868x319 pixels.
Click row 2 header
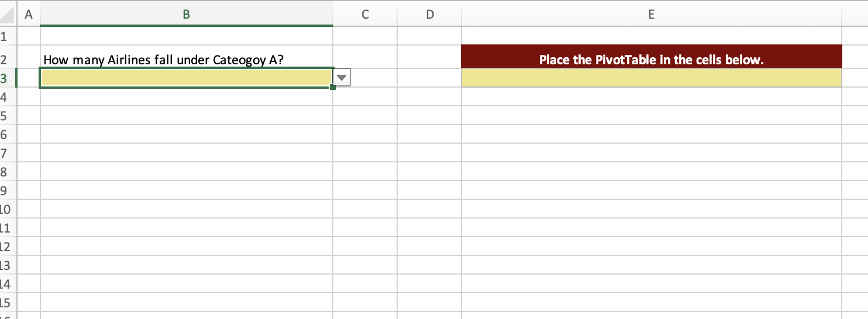pyautogui.click(x=5, y=59)
